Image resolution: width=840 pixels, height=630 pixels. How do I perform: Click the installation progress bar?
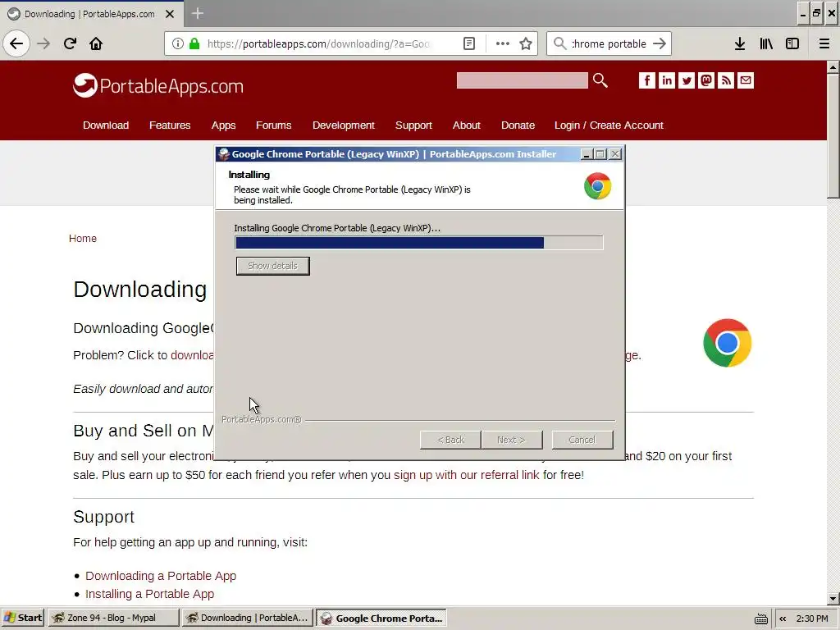[419, 243]
